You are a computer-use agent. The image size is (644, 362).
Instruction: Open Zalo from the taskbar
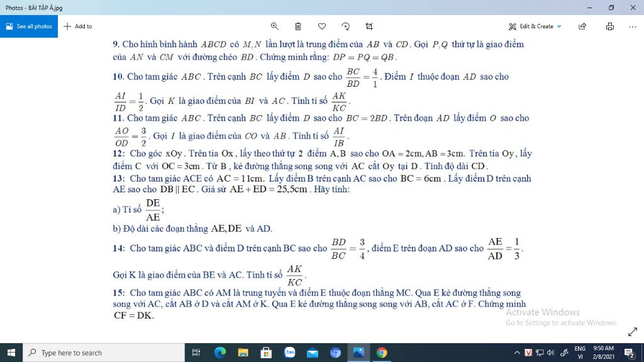pyautogui.click(x=289, y=353)
